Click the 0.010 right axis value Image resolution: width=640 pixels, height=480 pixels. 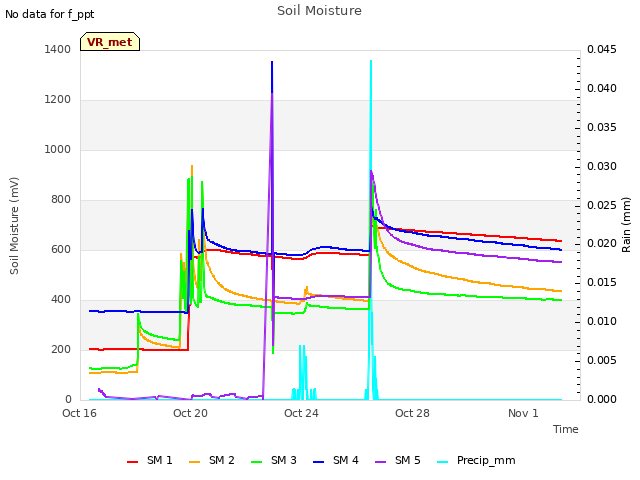click(602, 322)
